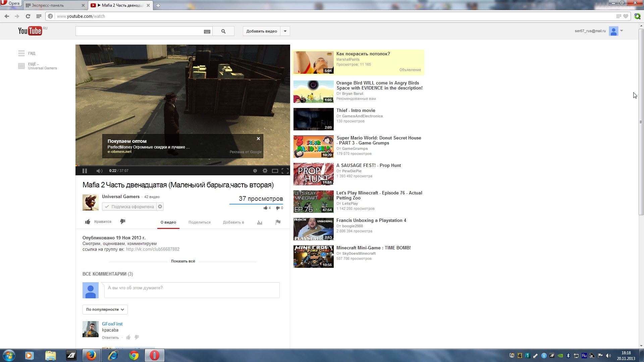Open Как покрасить потолок? ad video

363,54
